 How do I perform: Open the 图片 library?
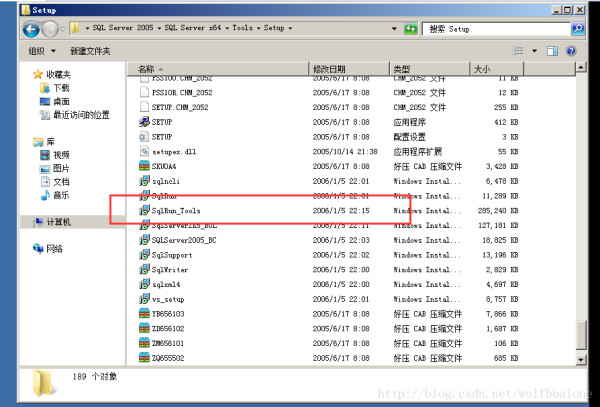[x=61, y=168]
